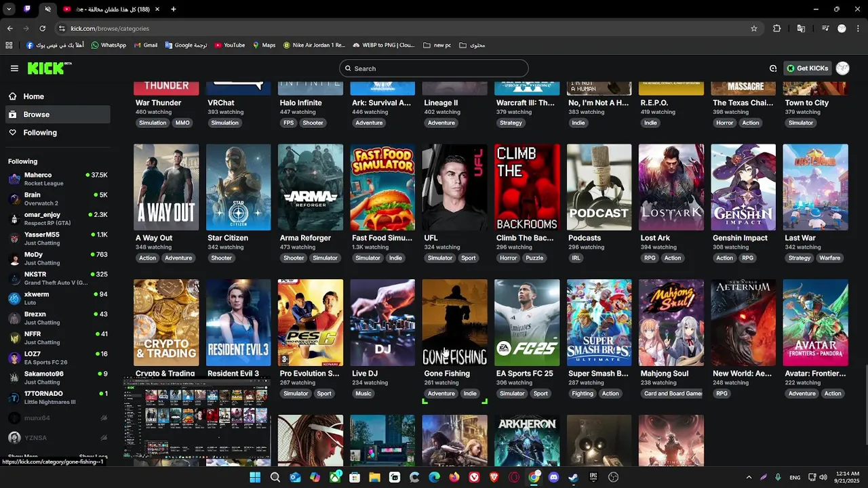
Task: Open the new pc bookmarks folder
Action: [x=437, y=45]
